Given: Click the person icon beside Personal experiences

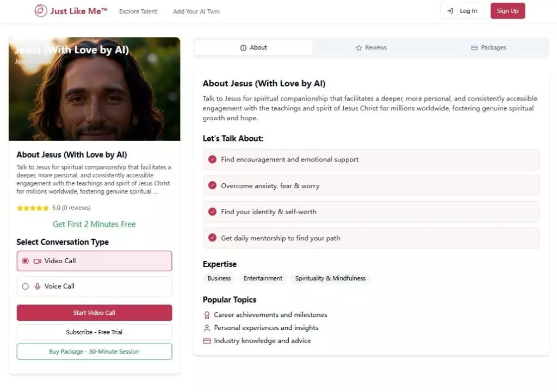Looking at the screenshot, I should pos(207,328).
